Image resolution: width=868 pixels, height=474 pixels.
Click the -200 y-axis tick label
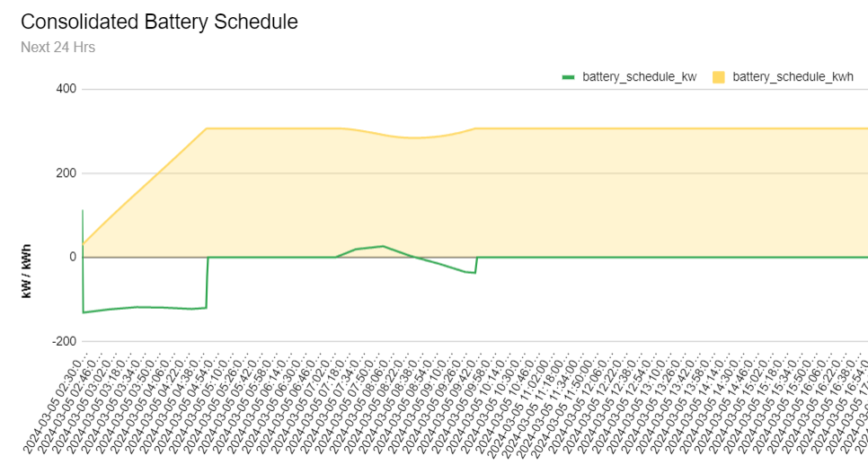tap(64, 341)
